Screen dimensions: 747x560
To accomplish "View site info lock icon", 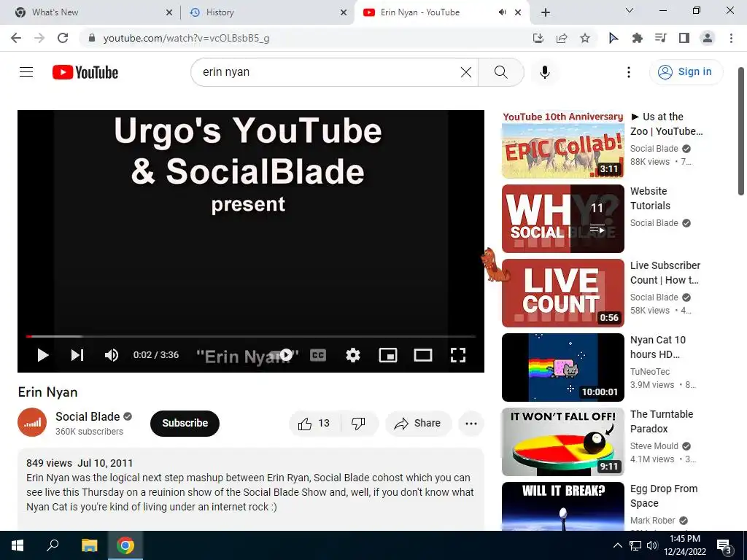I will [x=92, y=38].
